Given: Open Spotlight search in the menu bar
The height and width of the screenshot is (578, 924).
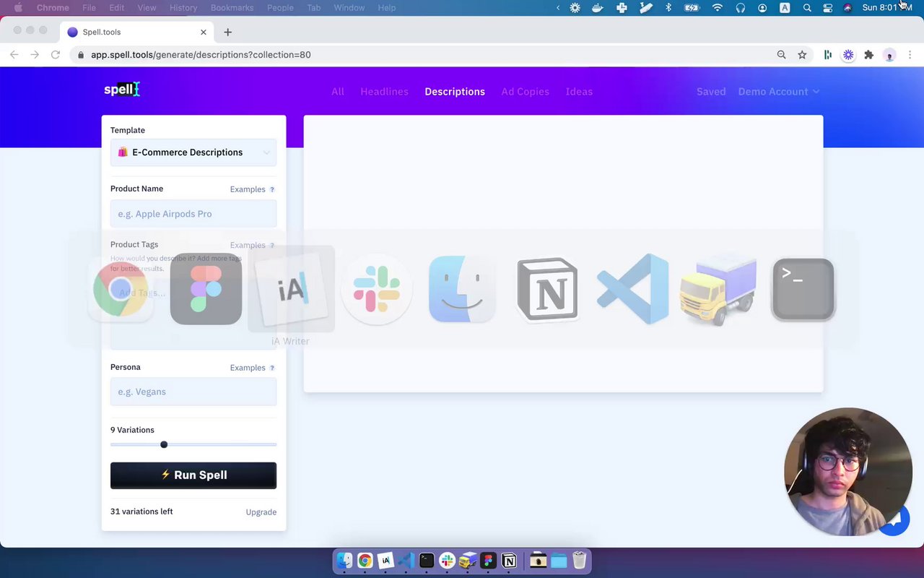Looking at the screenshot, I should [807, 8].
